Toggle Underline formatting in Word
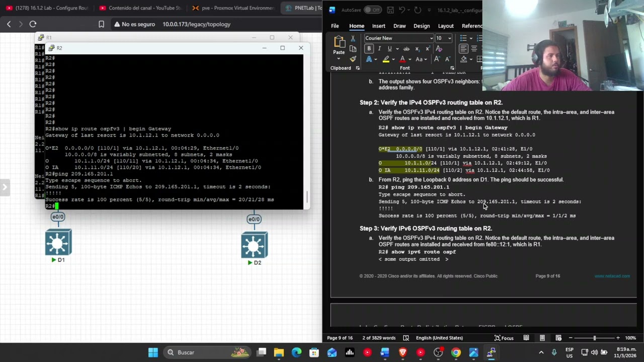644x362 pixels. [389, 49]
